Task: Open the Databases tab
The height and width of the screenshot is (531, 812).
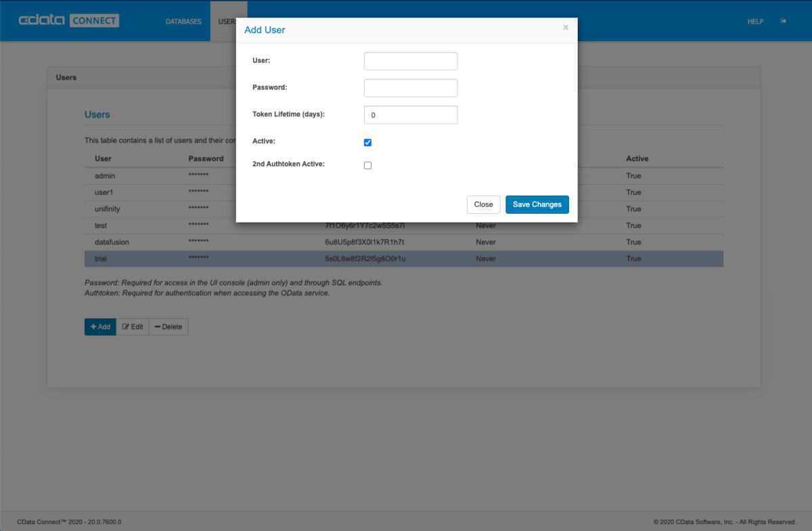Action: 183,22
